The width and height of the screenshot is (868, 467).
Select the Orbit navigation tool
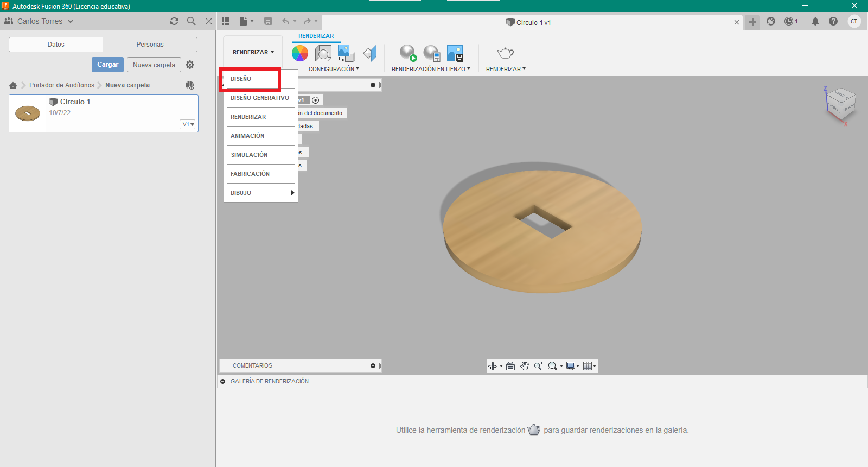492,366
